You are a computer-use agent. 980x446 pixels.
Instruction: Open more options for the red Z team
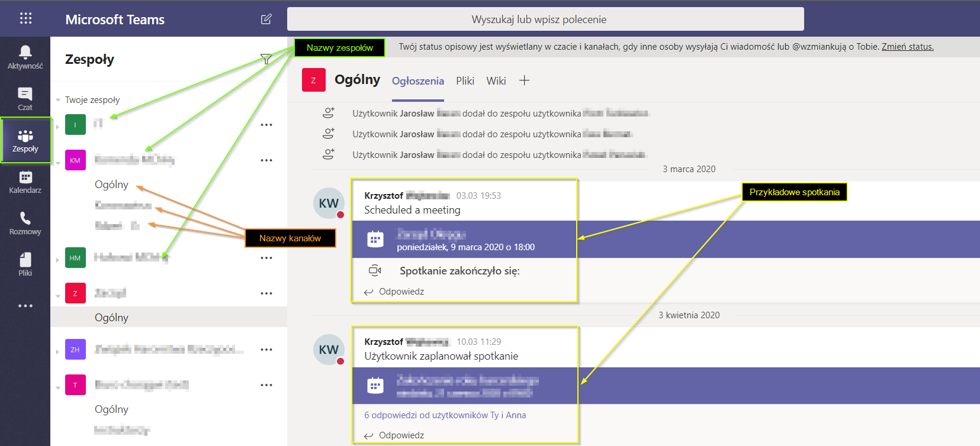(266, 293)
